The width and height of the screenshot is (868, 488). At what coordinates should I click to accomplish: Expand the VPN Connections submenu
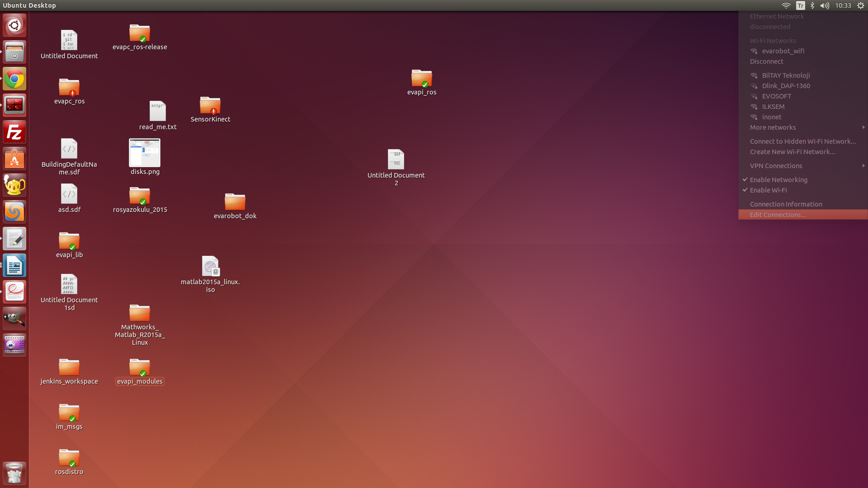pos(776,166)
